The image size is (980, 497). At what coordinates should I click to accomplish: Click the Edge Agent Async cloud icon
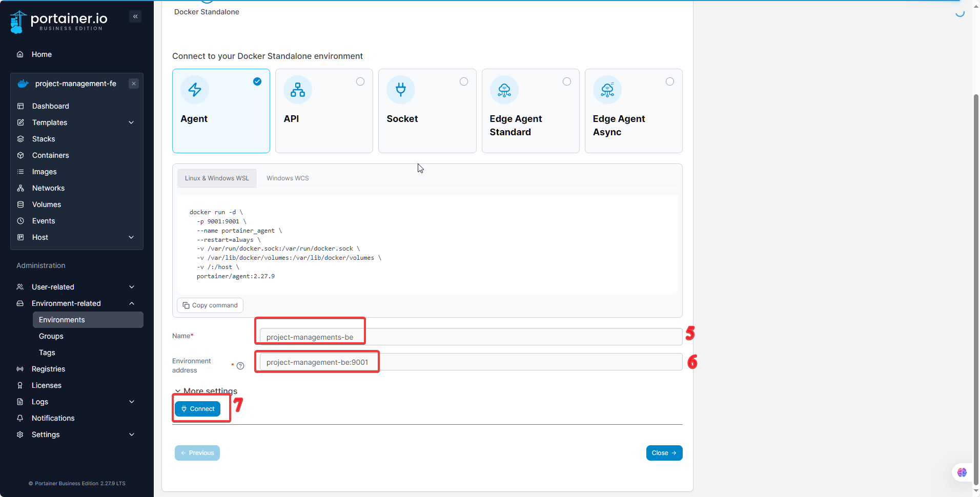pos(607,90)
